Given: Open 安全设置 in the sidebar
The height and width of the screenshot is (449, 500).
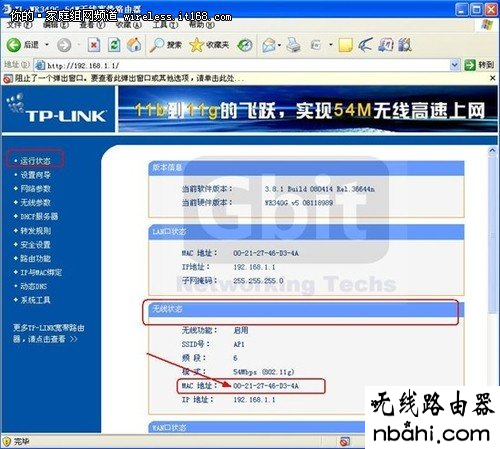Looking at the screenshot, I should (35, 244).
